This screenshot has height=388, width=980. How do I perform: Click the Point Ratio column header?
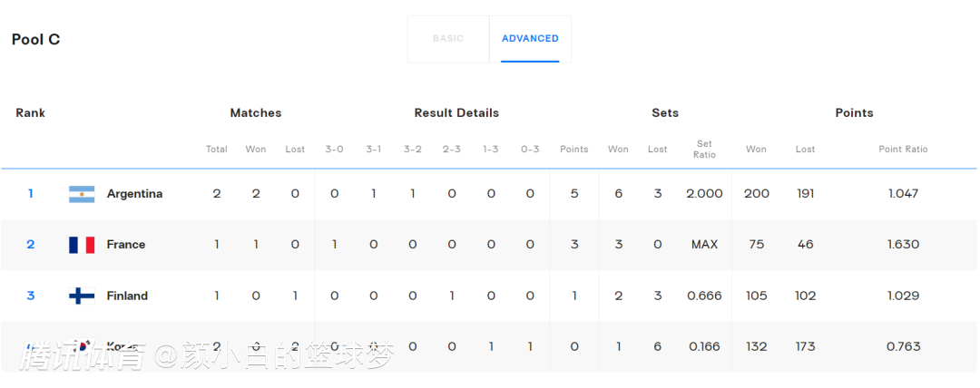(x=903, y=150)
